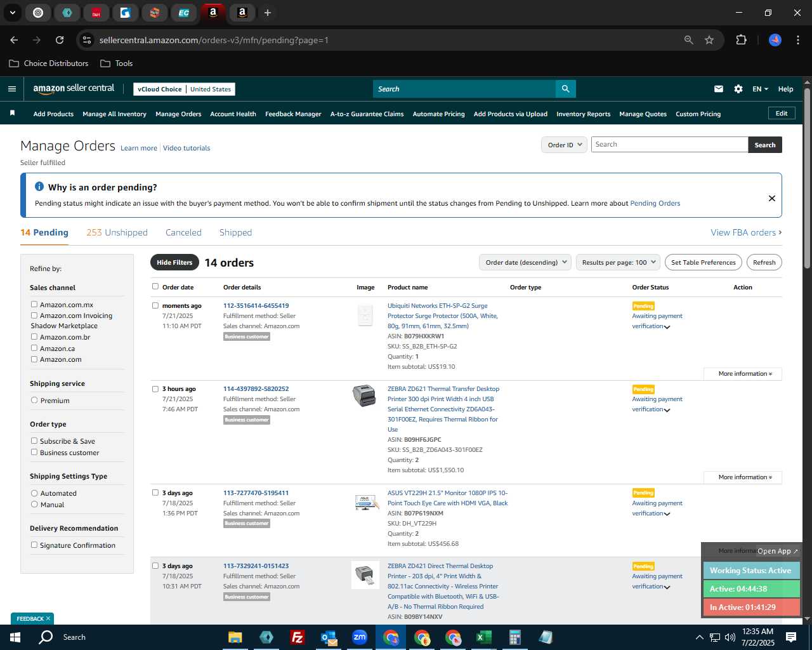Open Zoom from taskbar
This screenshot has width=812, height=650.
click(360, 637)
